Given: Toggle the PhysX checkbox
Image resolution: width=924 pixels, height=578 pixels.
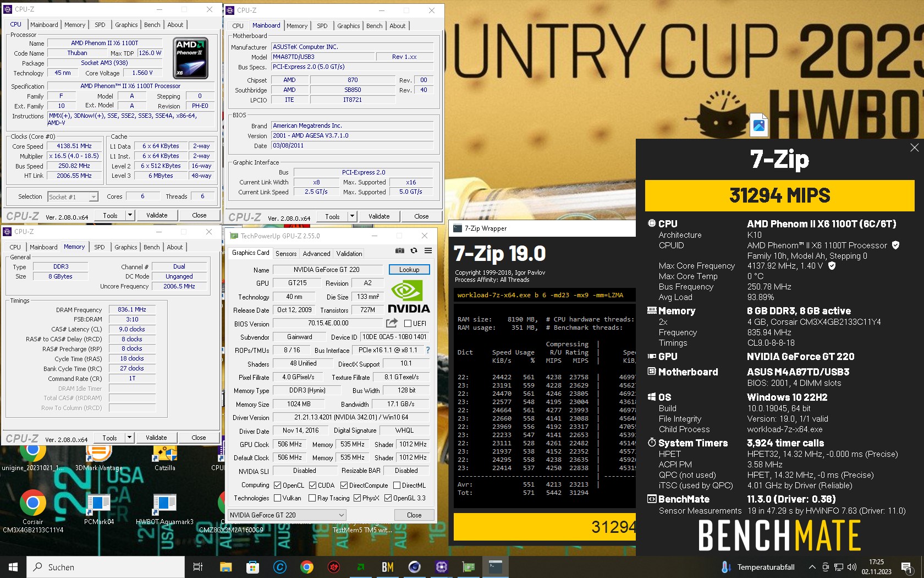Looking at the screenshot, I should [357, 498].
